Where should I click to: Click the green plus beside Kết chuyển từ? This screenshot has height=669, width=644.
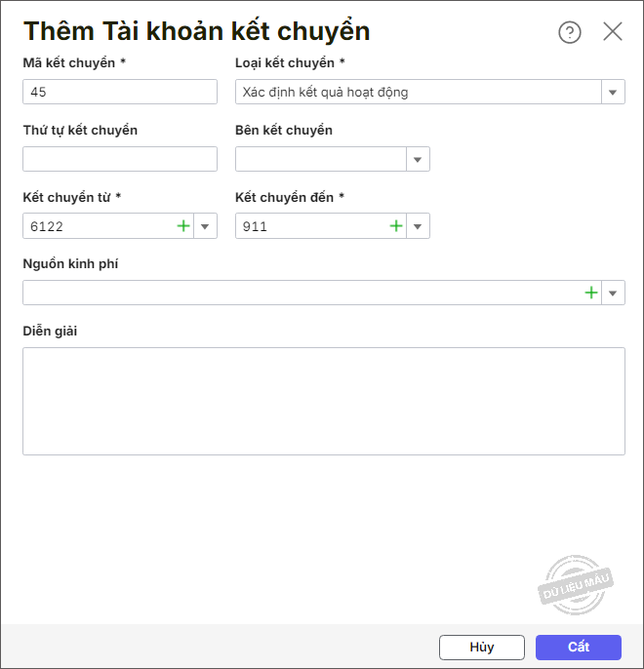(x=183, y=226)
